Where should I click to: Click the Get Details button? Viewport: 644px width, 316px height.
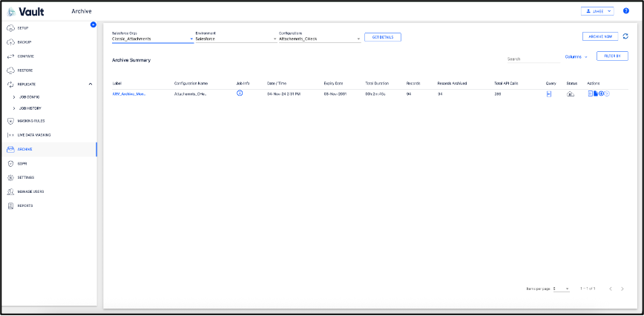382,37
